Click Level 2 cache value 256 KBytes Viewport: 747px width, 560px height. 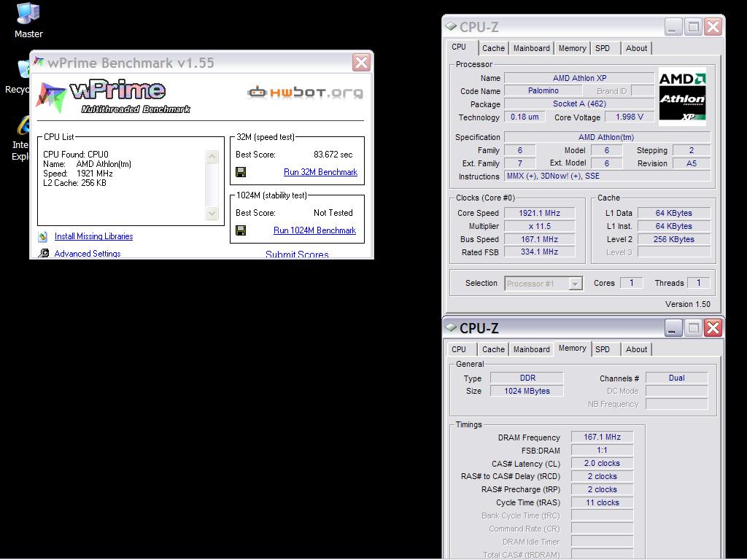(x=673, y=239)
